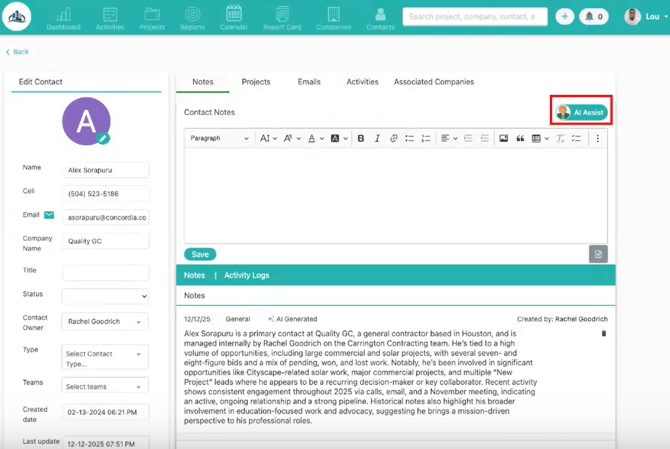Edit the contact avatar photo
This screenshot has height=449, width=670.
(103, 138)
